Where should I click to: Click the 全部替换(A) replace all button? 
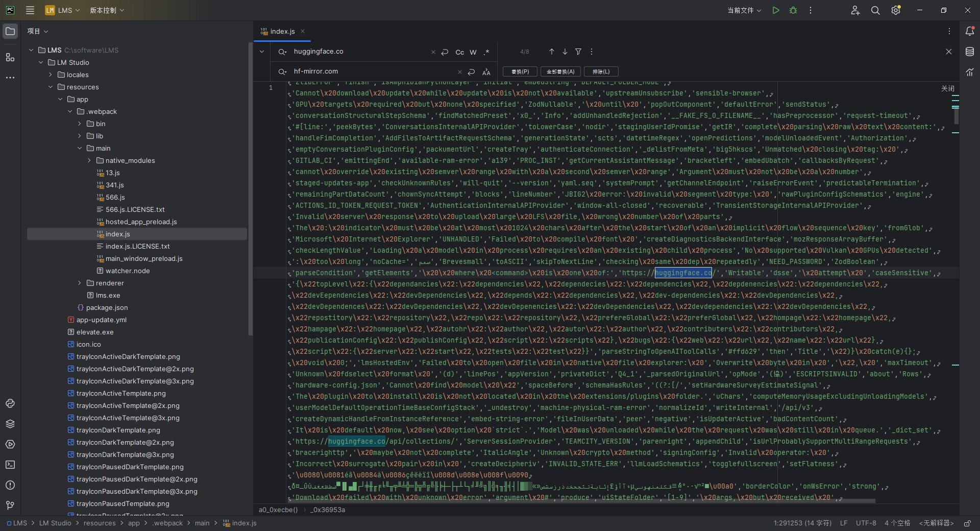click(x=560, y=71)
